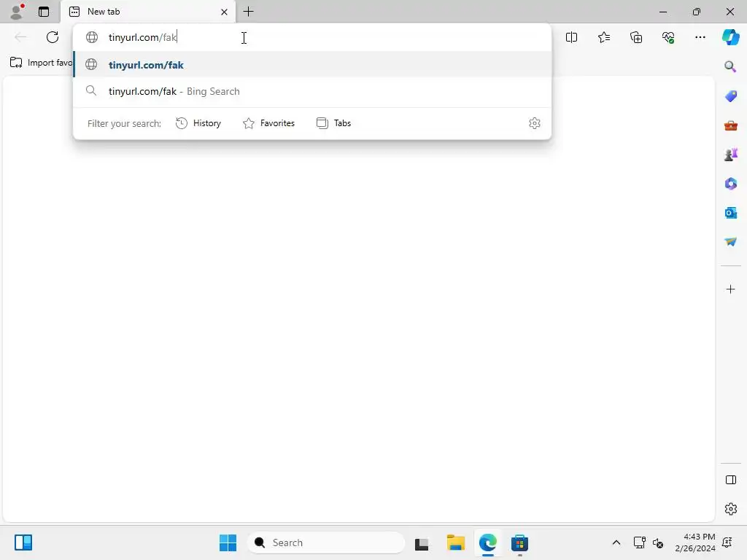Open sidebar Outlook icon
This screenshot has height=560, width=747.
point(730,213)
